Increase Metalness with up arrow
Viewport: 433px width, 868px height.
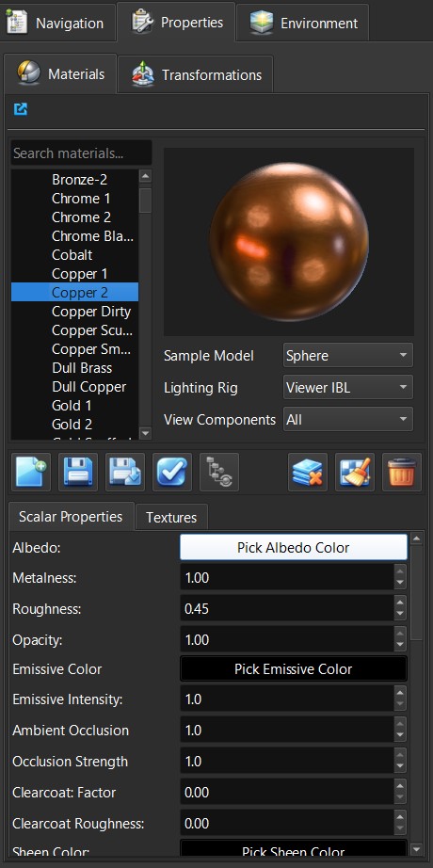(x=400, y=571)
